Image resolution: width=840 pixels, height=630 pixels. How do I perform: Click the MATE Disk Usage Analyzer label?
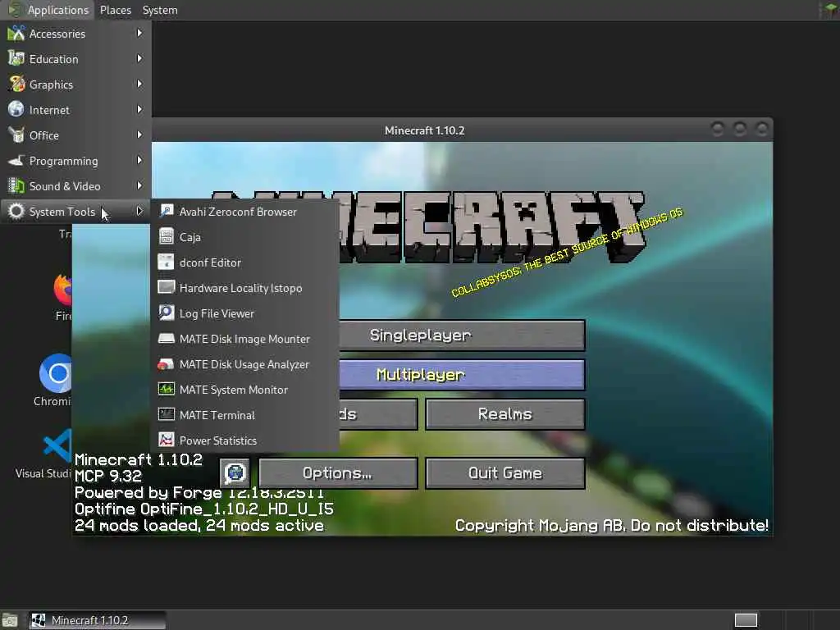pos(244,364)
